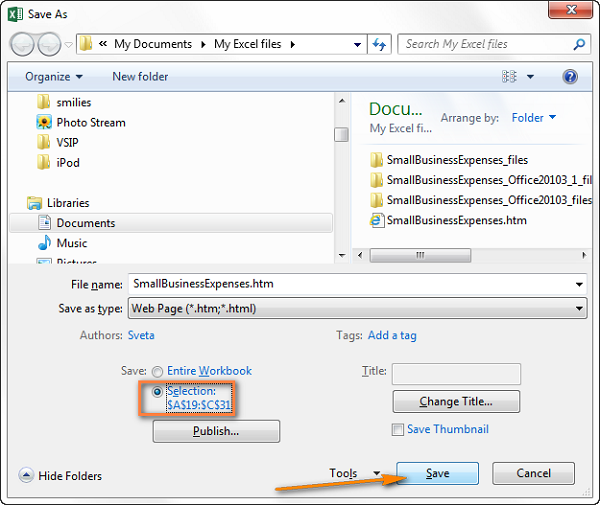Click the folder icon in address bar
Viewport: 600px width, 505px height.
(x=86, y=44)
